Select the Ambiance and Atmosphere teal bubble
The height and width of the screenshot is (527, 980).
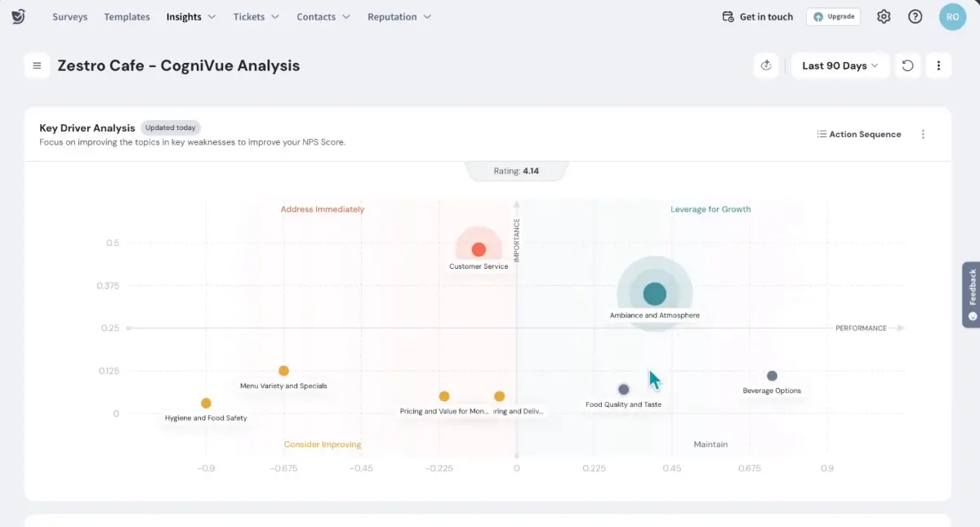[655, 293]
